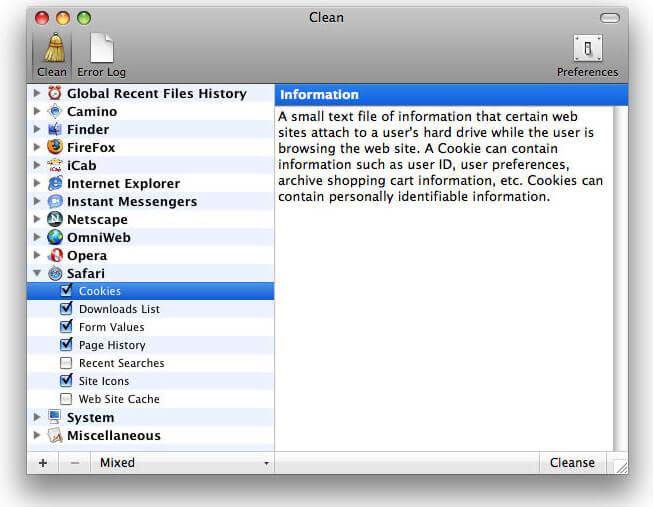Click the plus add button
The width and height of the screenshot is (653, 507).
(x=43, y=462)
